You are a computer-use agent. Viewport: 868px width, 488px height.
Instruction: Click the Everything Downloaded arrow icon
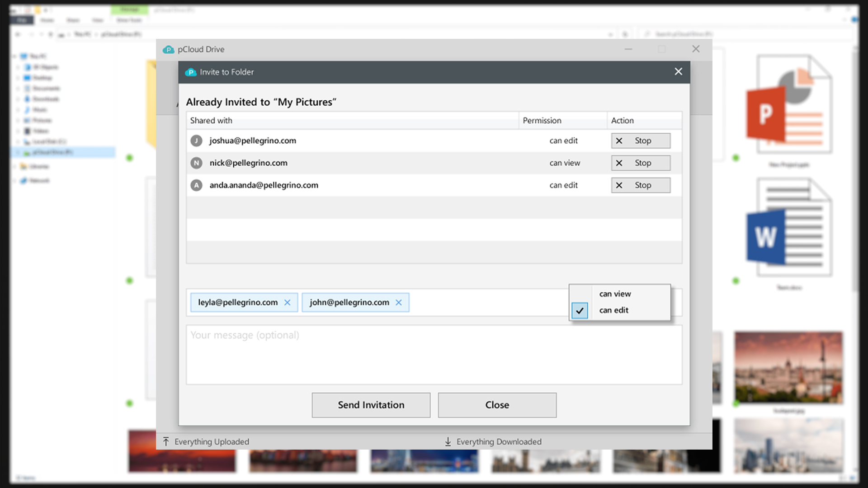point(448,441)
